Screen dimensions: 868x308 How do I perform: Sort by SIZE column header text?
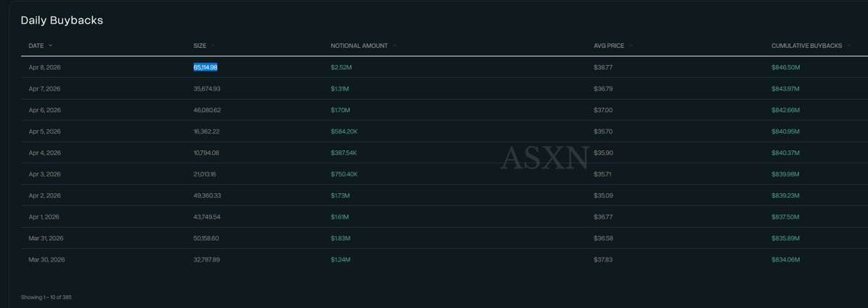[x=200, y=46]
